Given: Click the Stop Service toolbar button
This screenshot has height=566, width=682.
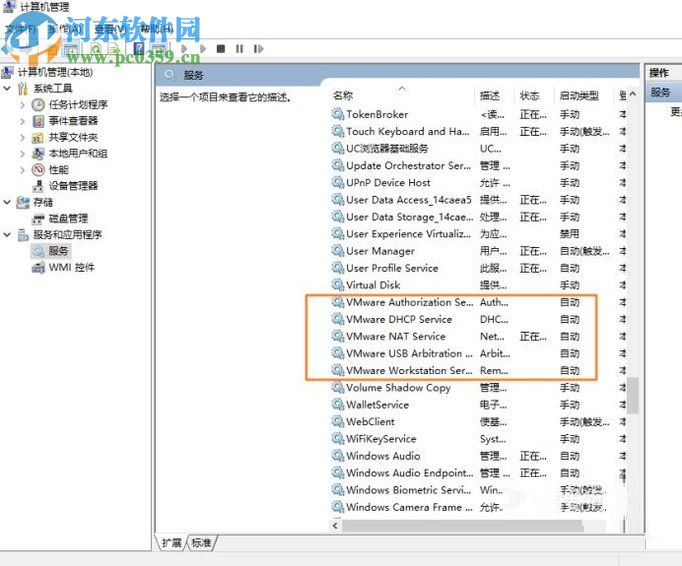Looking at the screenshot, I should [221, 48].
